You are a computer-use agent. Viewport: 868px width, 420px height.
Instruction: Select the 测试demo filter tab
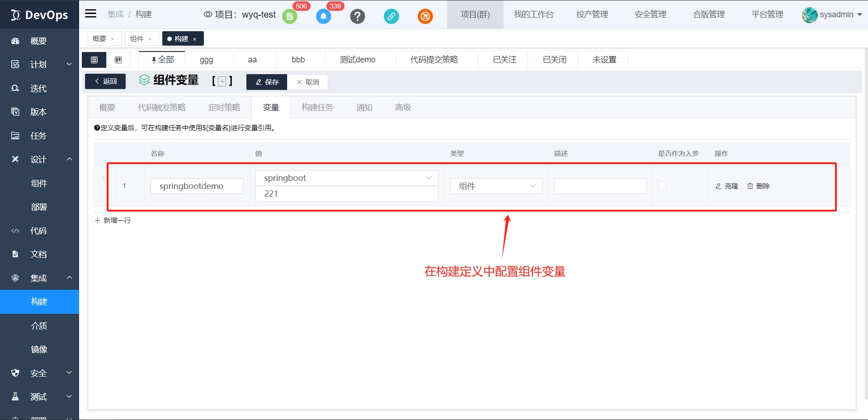click(x=358, y=60)
